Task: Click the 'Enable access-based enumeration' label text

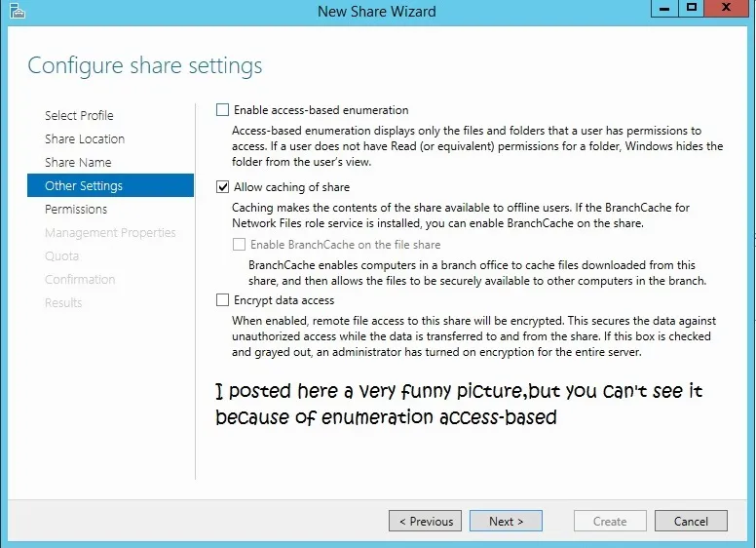Action: [321, 110]
